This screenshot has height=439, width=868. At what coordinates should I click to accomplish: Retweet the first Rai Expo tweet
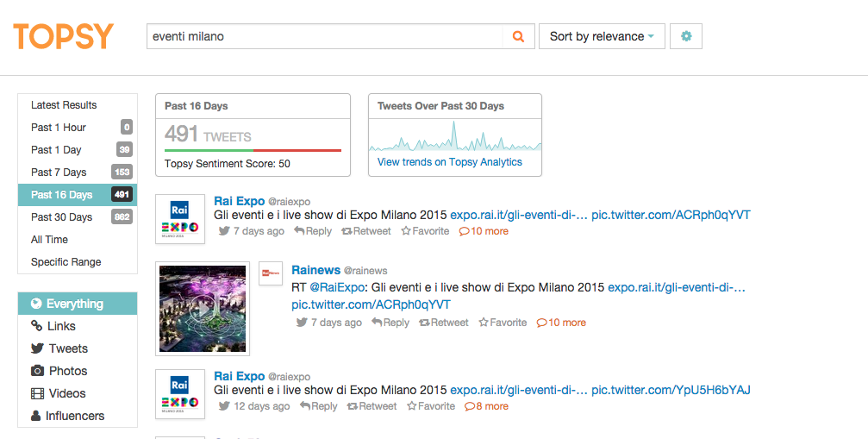366,231
